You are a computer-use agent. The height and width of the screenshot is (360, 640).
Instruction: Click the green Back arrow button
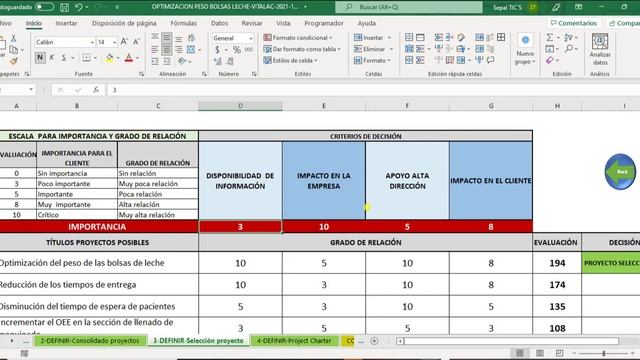click(620, 171)
